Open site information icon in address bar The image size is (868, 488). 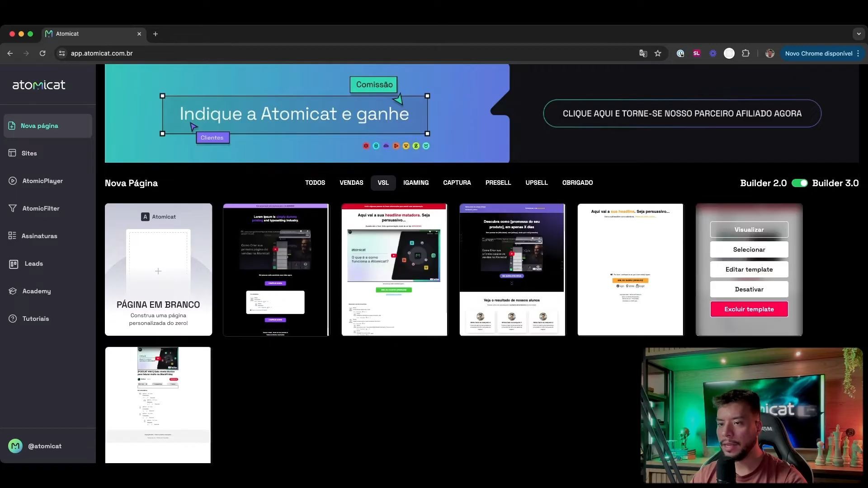coord(62,53)
